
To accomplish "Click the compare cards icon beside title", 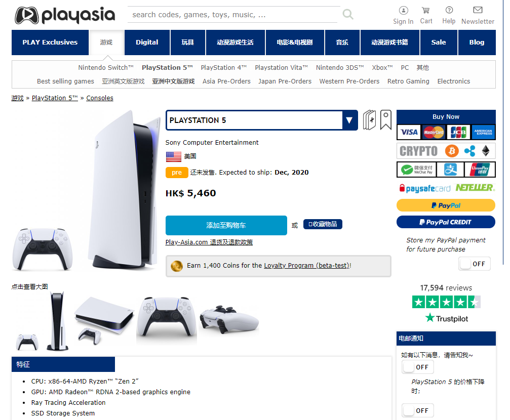I will [x=369, y=120].
